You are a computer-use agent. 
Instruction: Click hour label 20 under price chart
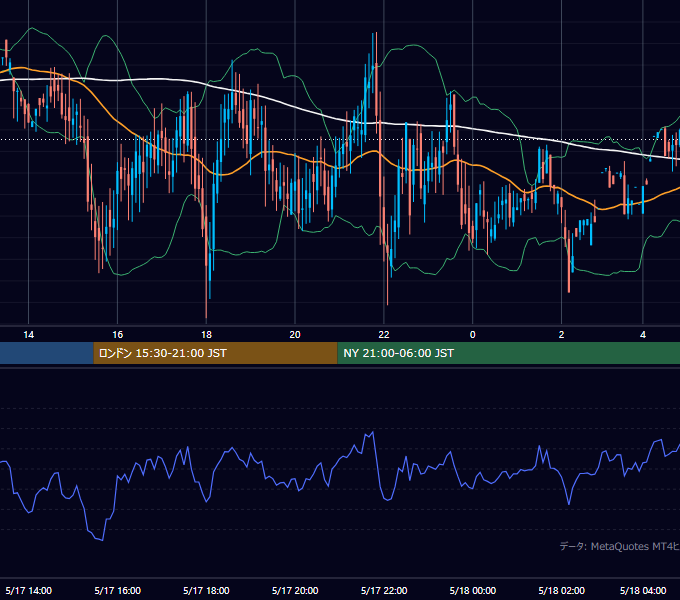click(295, 335)
